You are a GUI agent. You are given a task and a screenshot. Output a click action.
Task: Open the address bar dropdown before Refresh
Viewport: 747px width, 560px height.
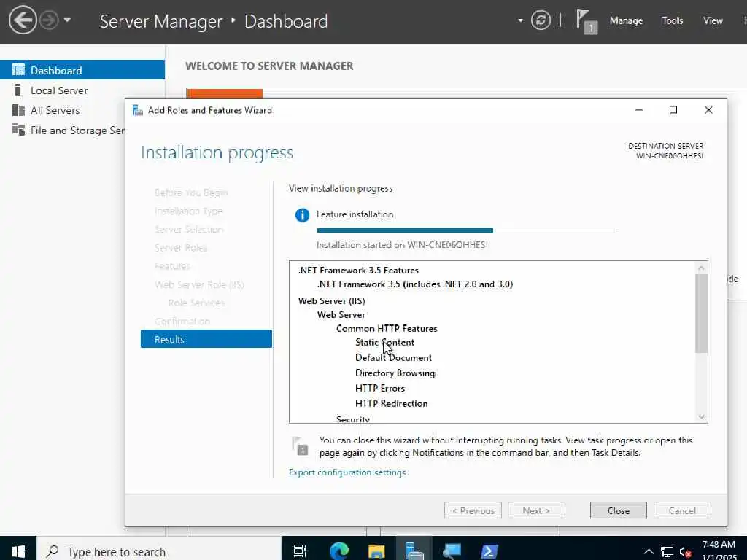click(520, 20)
